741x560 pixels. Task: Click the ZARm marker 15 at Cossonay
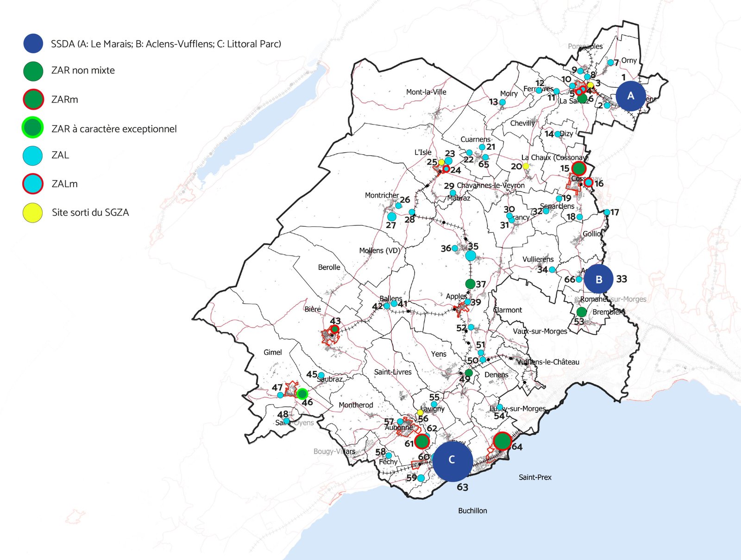click(x=578, y=168)
